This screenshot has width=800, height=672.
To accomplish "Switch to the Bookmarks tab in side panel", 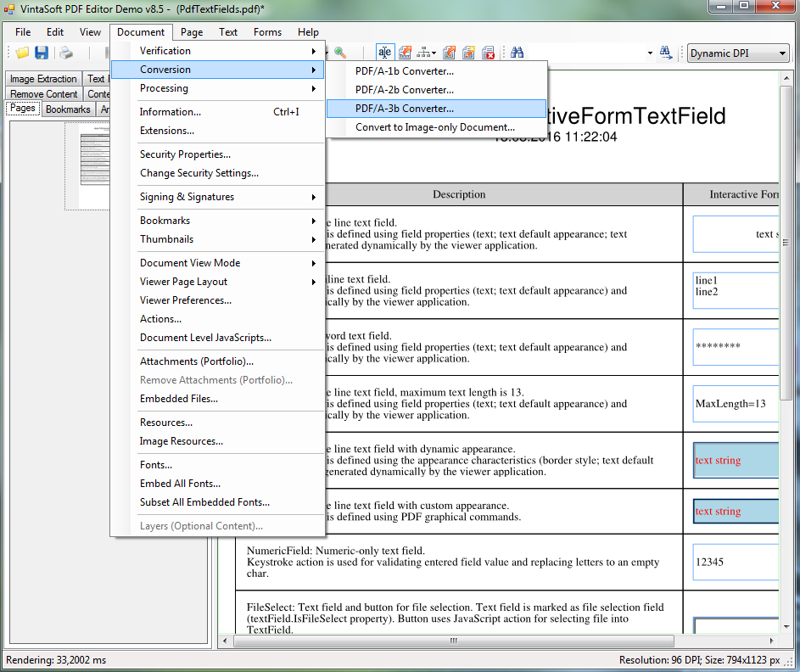I will 68,109.
